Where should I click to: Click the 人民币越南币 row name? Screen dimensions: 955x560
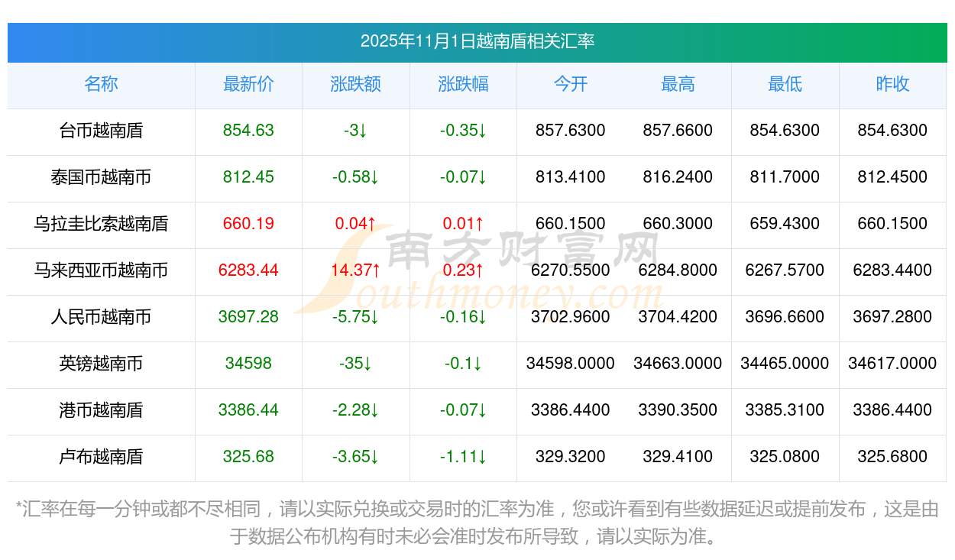click(101, 317)
